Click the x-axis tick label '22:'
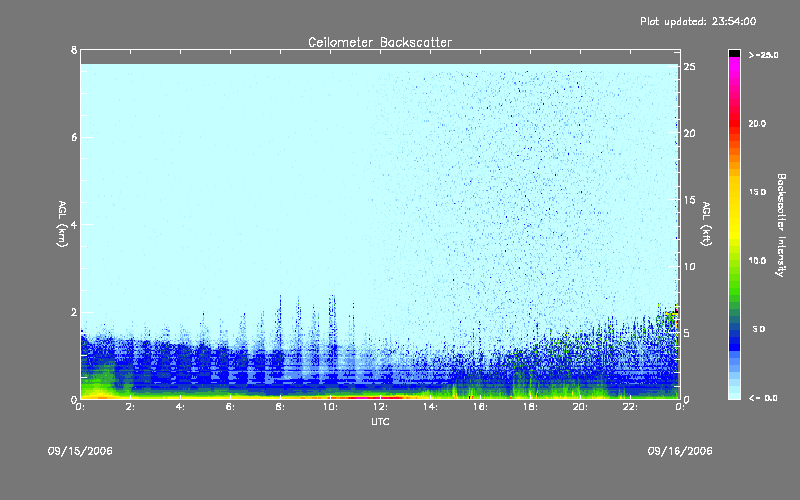Viewport: 800px width, 500px height. pos(630,407)
